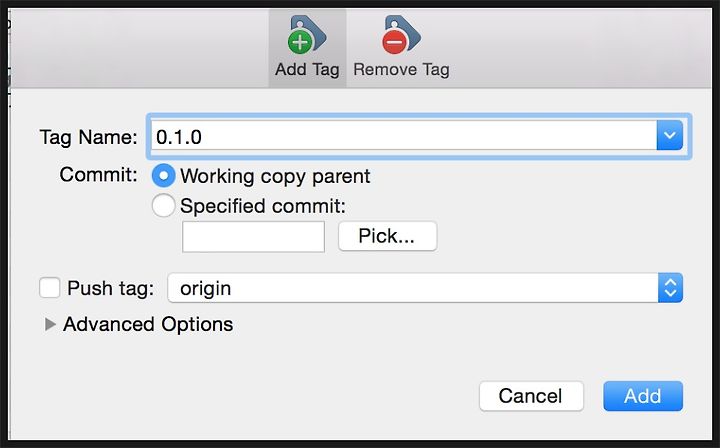Screen dimensions: 720x448
Task: Enable the Push tag checkbox
Action: click(x=50, y=288)
